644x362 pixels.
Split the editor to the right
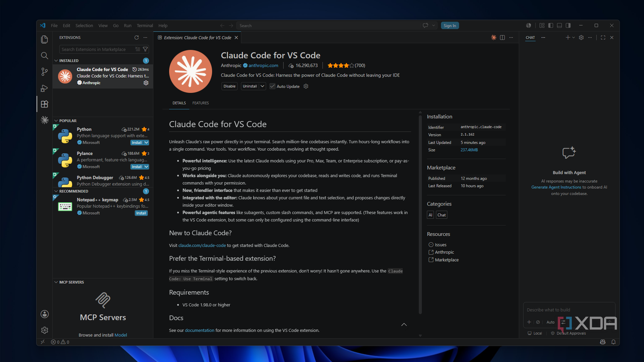click(502, 38)
